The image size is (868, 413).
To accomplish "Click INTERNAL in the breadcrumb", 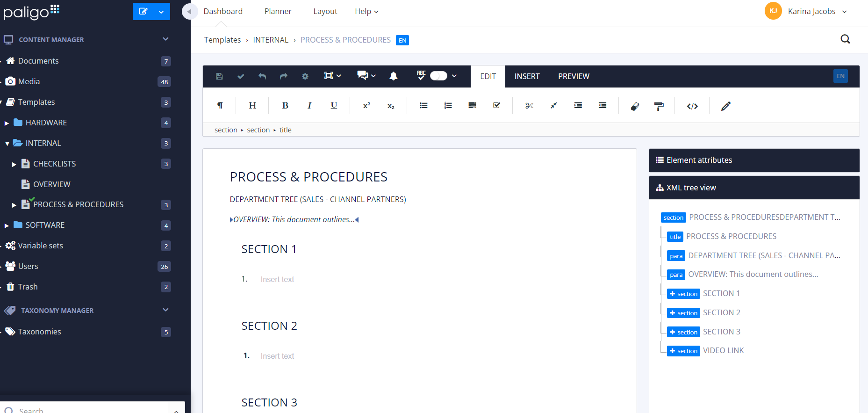I will 271,40.
